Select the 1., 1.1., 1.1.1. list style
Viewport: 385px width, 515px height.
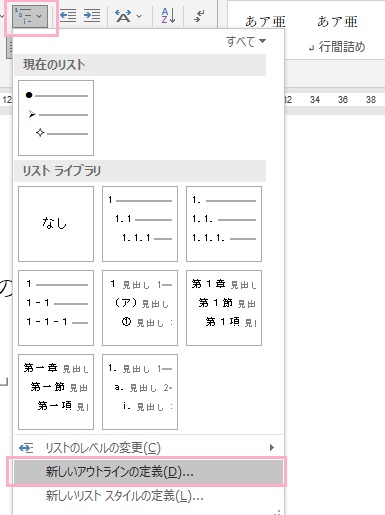(x=224, y=224)
